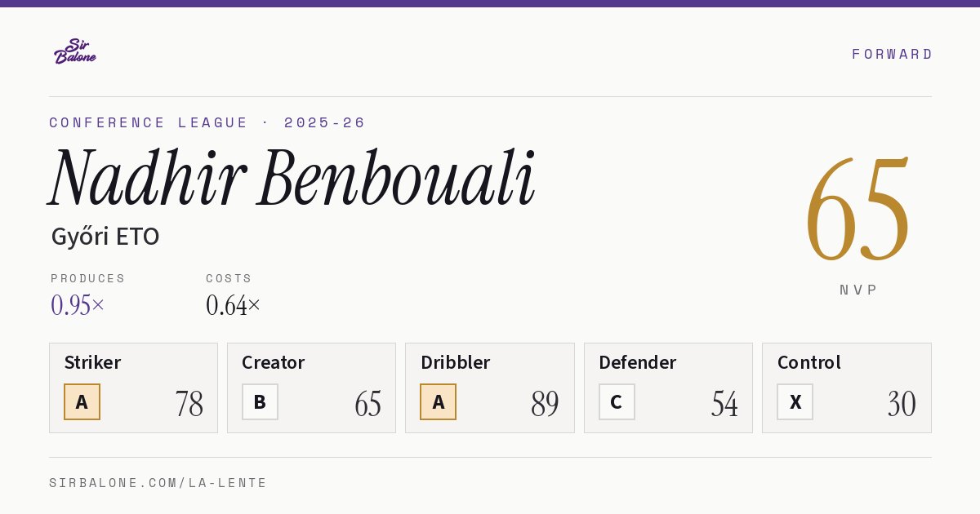Click the large gold 65 NVP score
This screenshot has width=980, height=514.
click(857, 210)
